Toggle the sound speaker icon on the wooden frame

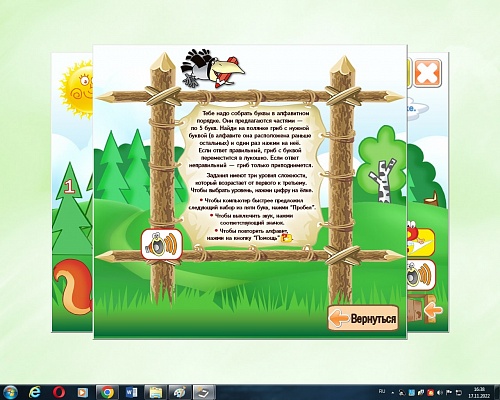click(x=162, y=244)
